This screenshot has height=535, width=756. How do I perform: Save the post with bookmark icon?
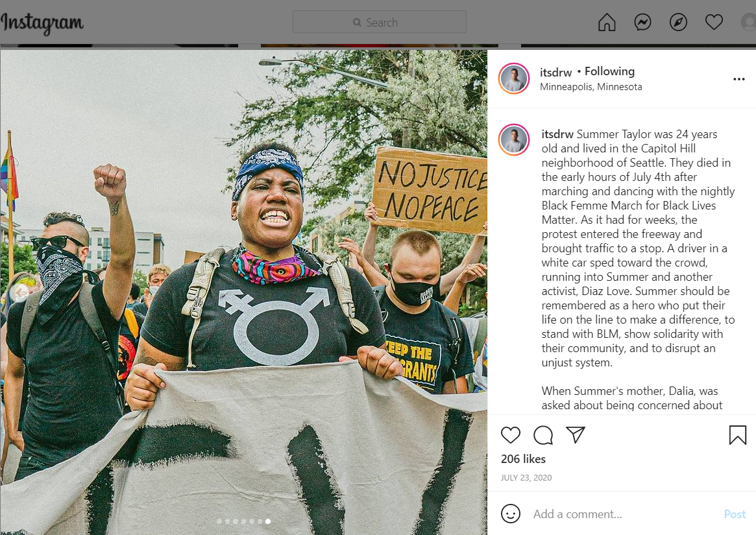738,434
